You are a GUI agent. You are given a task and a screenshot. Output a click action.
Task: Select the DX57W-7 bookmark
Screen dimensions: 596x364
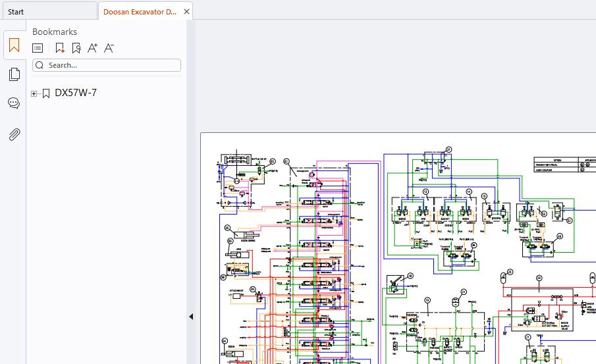[76, 93]
